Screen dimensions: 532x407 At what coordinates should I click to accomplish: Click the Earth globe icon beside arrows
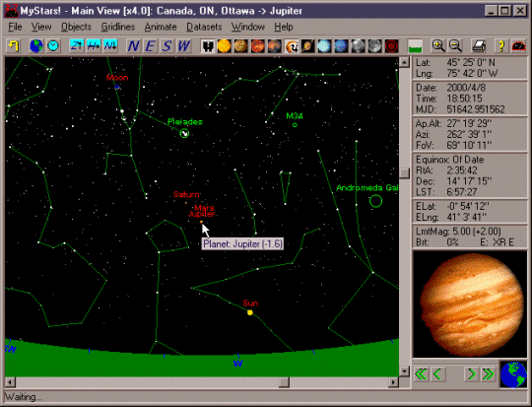point(513,374)
